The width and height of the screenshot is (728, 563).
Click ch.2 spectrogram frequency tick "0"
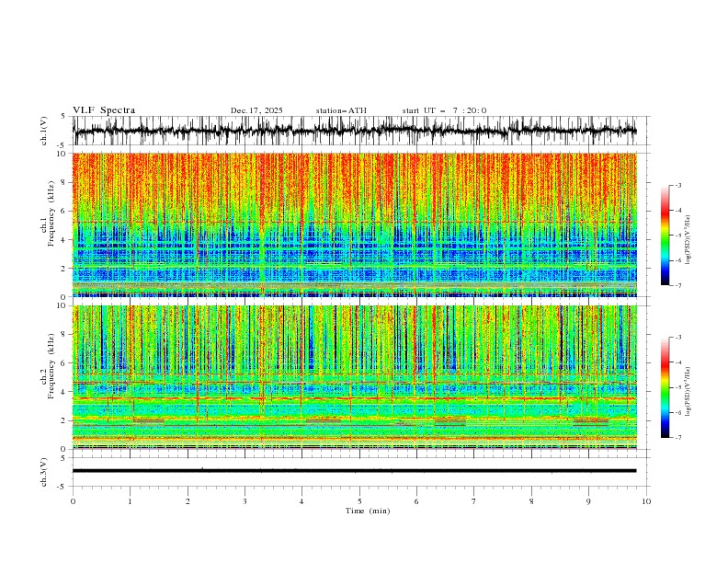point(64,449)
